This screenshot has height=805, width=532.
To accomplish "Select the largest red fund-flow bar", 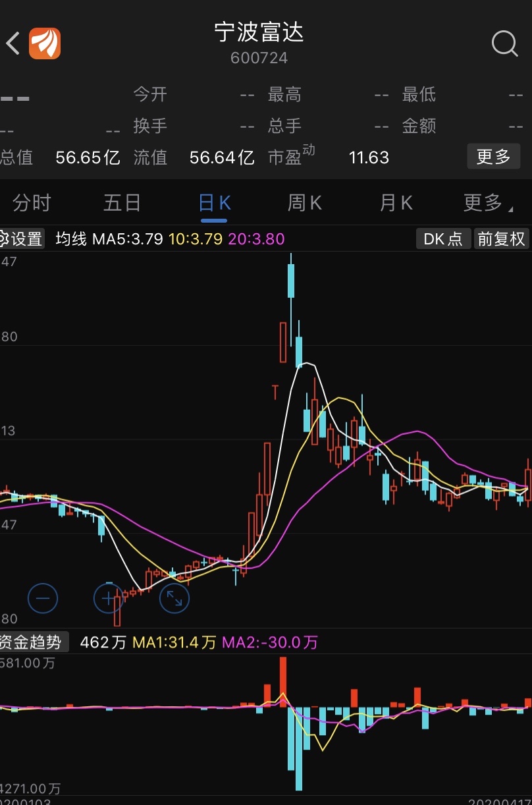I will [283, 681].
